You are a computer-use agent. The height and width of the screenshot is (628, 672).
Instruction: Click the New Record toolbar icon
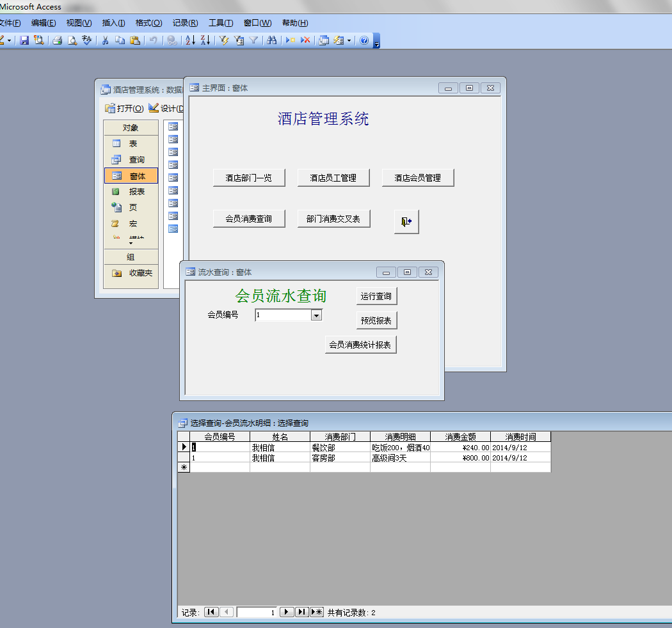(291, 40)
